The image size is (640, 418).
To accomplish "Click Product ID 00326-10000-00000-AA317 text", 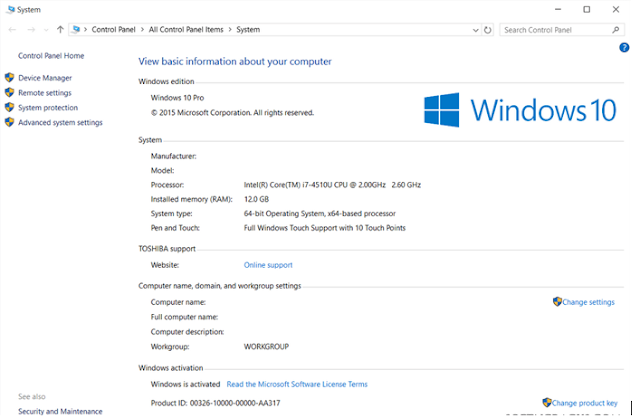I will click(216, 403).
